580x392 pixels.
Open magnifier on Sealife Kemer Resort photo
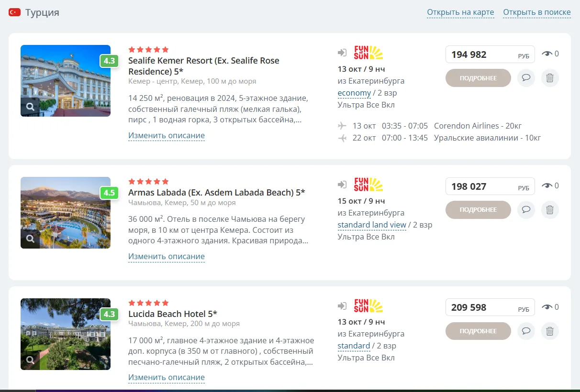tap(30, 107)
